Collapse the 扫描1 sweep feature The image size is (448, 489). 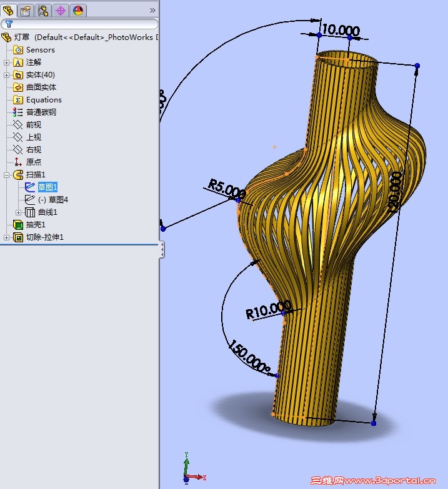click(x=6, y=175)
